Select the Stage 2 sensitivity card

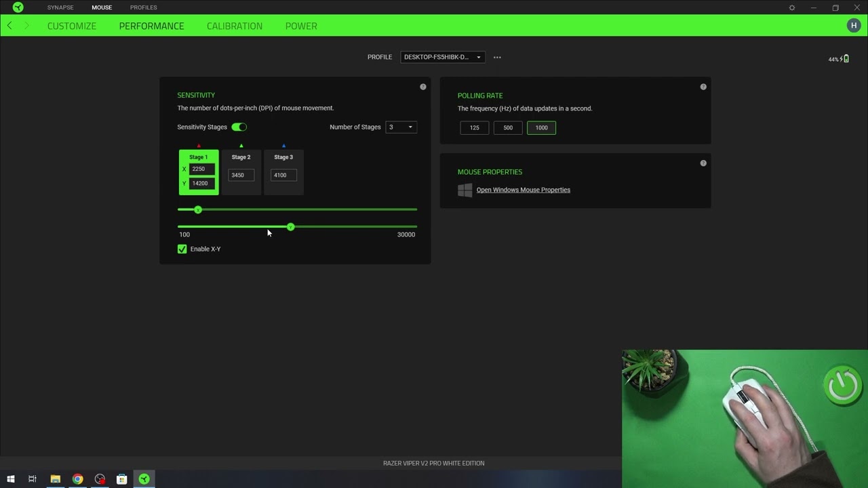241,172
